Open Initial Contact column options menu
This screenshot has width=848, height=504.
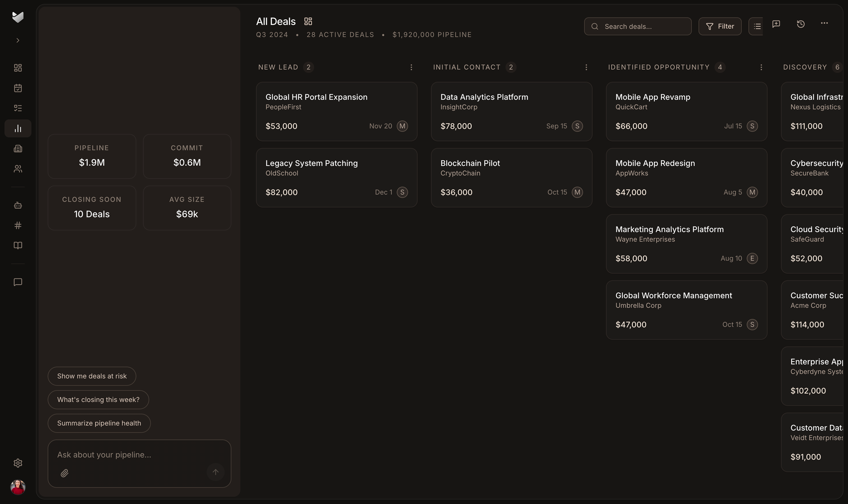586,67
